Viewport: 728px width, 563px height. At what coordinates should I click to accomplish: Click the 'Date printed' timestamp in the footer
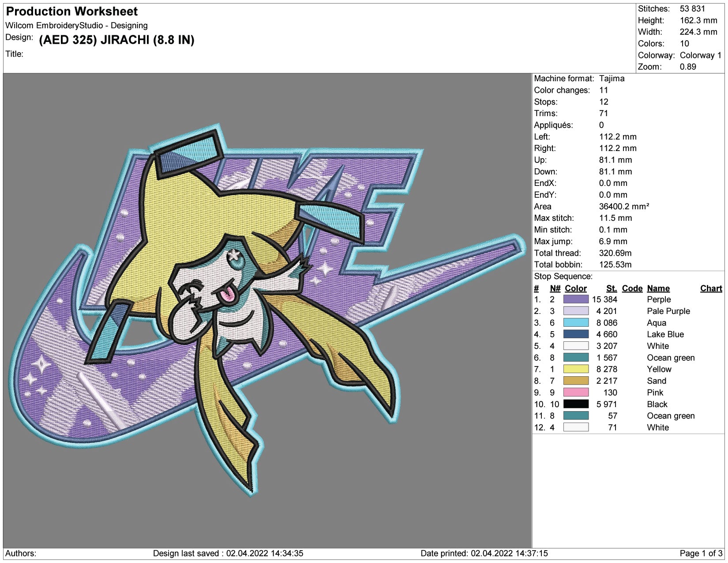(x=484, y=553)
